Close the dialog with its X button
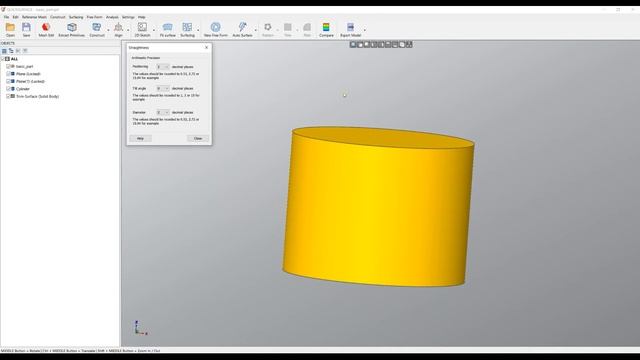The image size is (640, 360). [206, 48]
